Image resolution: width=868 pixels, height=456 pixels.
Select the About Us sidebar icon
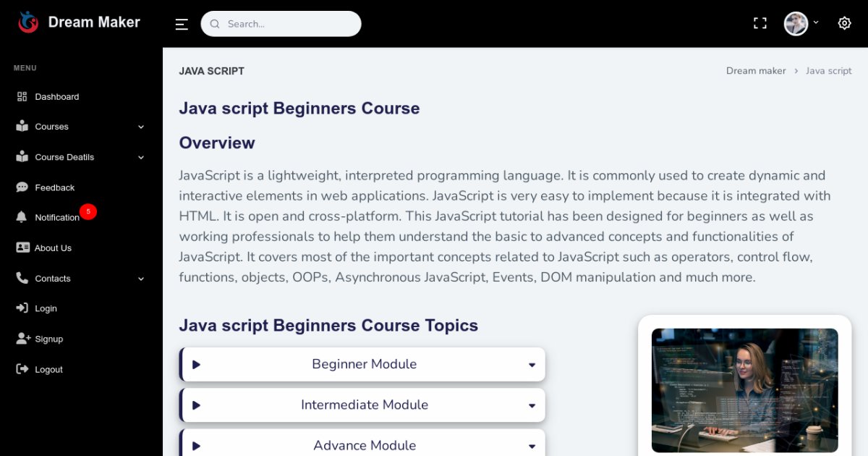click(22, 248)
